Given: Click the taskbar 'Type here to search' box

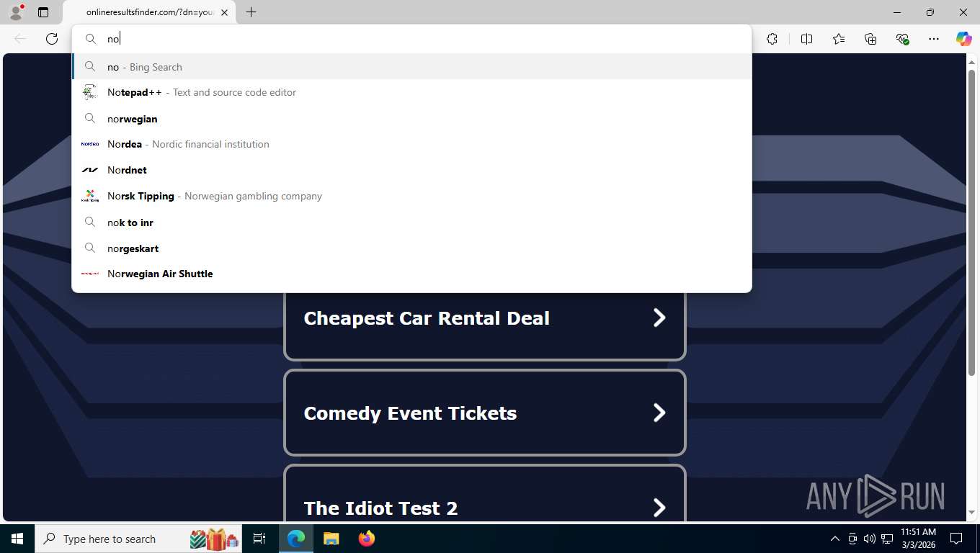Looking at the screenshot, I should coord(138,539).
